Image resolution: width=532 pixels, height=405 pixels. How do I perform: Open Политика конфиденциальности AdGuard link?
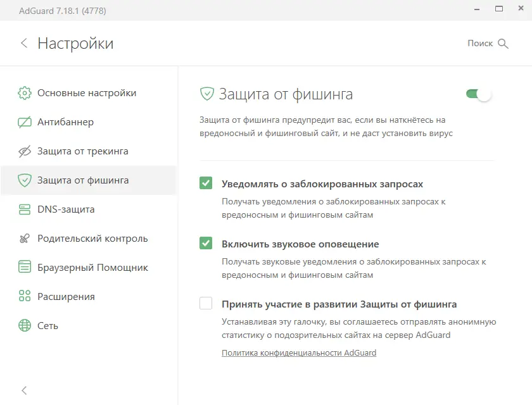tap(299, 352)
